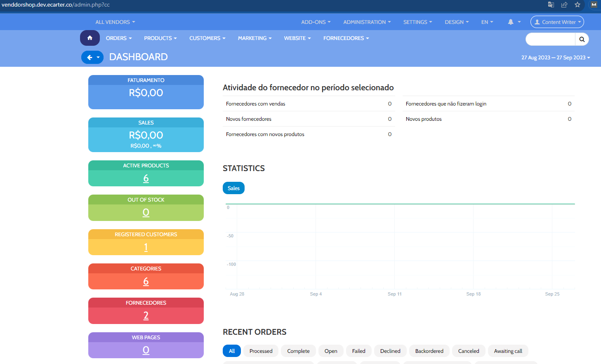The width and height of the screenshot is (601, 364).
Task: Open the notifications bell icon
Action: [x=511, y=22]
